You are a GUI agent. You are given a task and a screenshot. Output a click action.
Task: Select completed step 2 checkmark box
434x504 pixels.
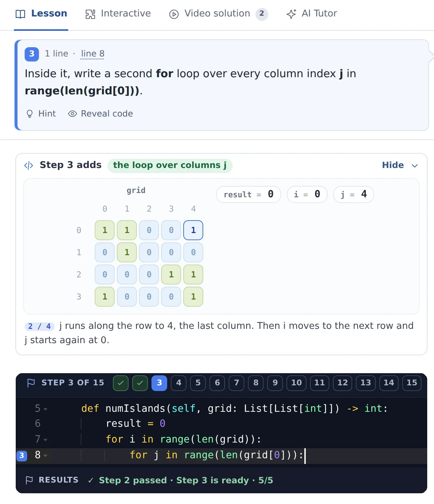point(140,383)
